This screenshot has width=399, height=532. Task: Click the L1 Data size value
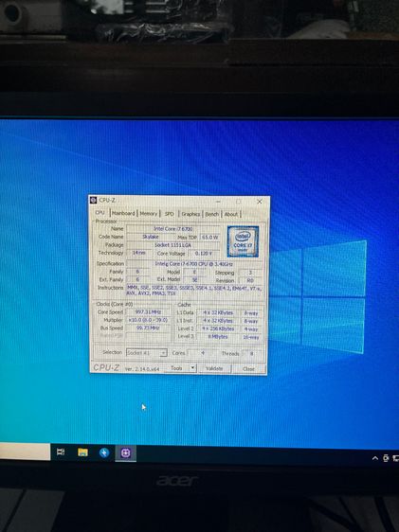pos(218,312)
